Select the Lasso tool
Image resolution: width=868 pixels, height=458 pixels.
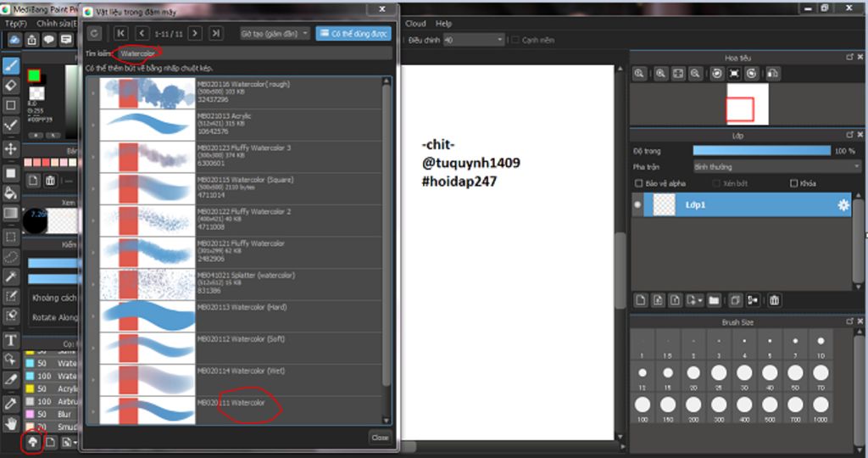(11, 257)
